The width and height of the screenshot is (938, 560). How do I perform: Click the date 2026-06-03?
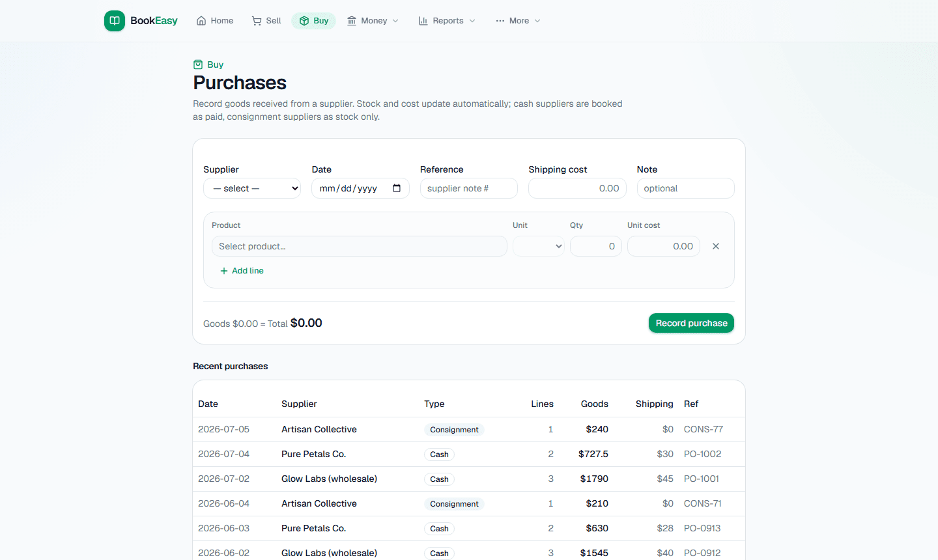coord(224,528)
